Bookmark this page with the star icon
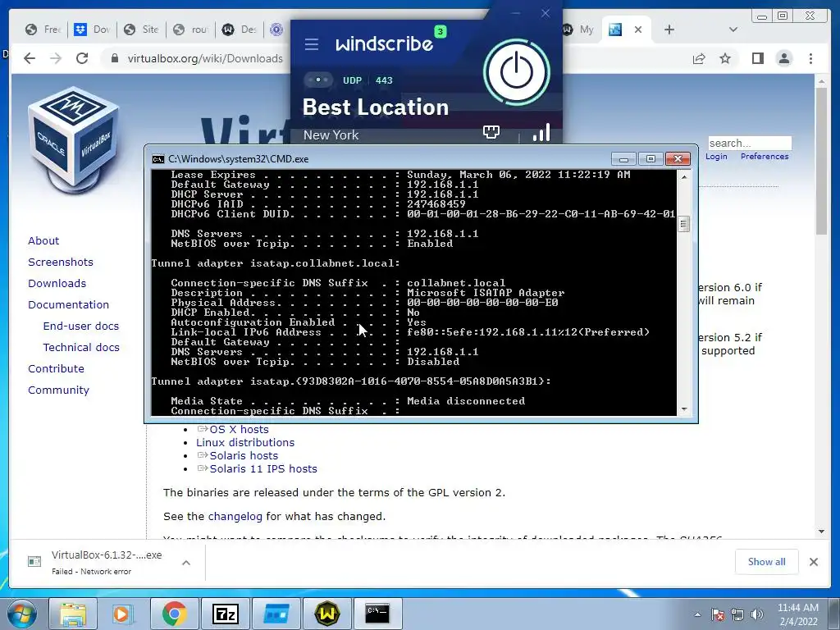 725,58
